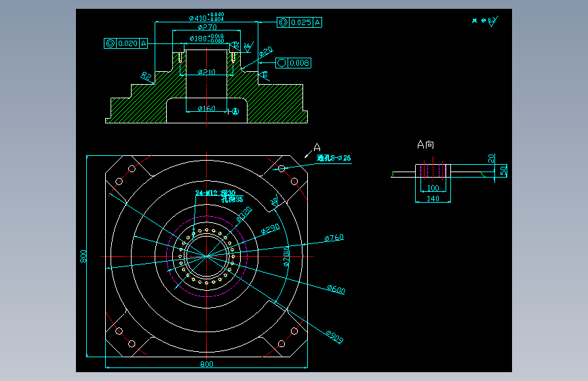Select the Ø290 diameter dimension
The width and height of the screenshot is (588, 381).
270,228
